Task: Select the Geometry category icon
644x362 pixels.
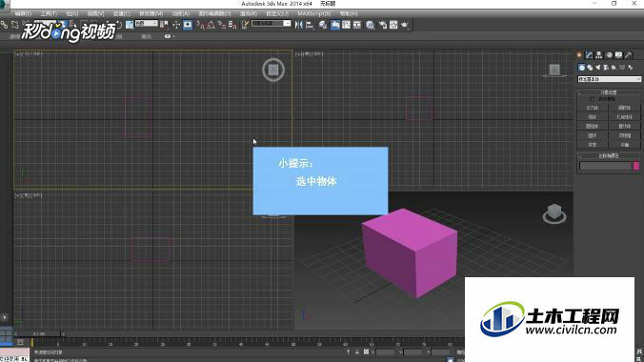Action: (581, 68)
